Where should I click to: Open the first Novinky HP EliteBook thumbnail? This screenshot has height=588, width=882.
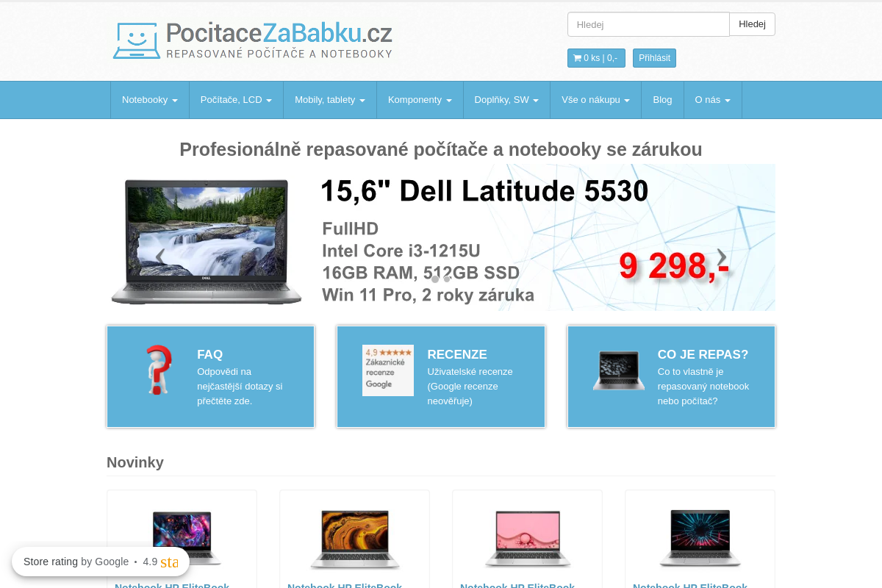click(182, 538)
